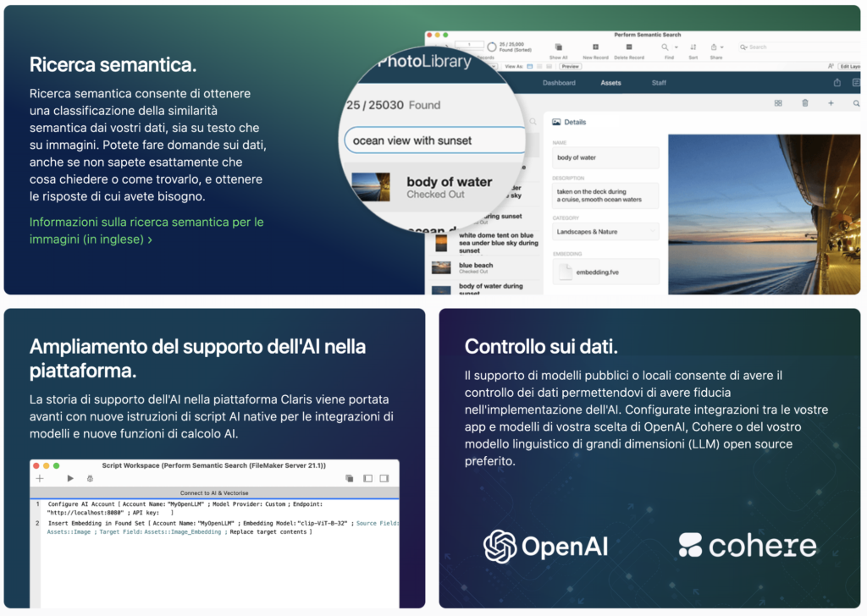867x616 pixels.
Task: Click the grid view icon above Details panel
Action: 778,103
